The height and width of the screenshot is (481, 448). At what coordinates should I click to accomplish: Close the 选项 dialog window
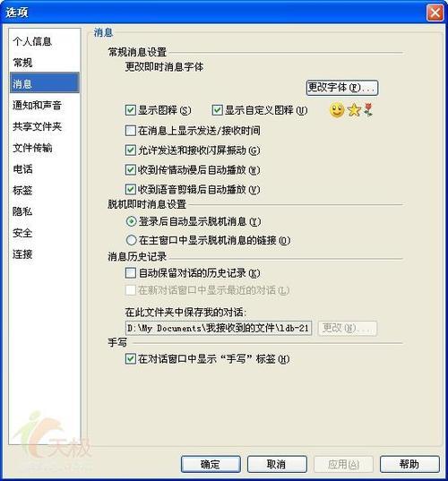435,13
